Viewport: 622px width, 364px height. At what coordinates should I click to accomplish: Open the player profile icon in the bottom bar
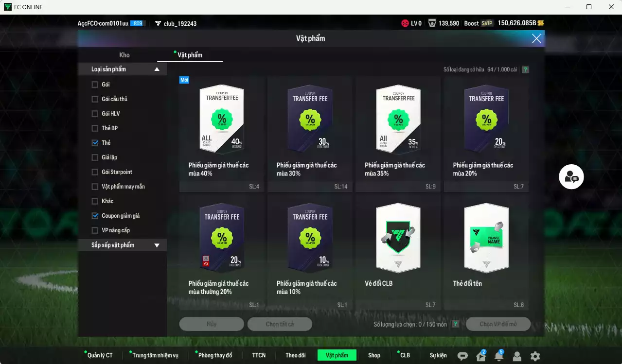coord(516,355)
